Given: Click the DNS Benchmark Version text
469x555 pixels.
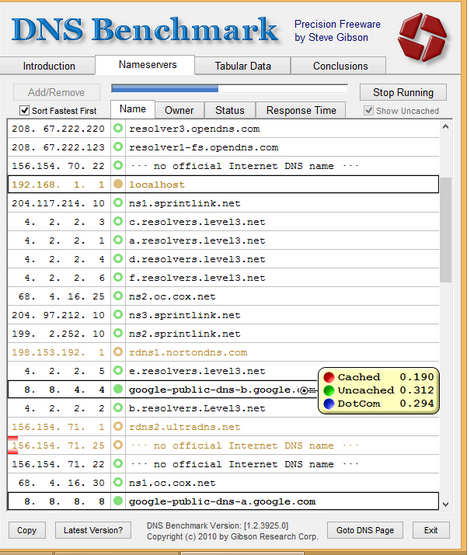Looking at the screenshot, I should click(x=217, y=526).
